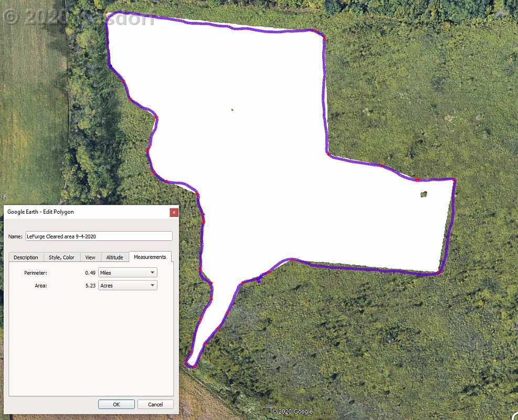Click the Area value 5.23

point(91,286)
